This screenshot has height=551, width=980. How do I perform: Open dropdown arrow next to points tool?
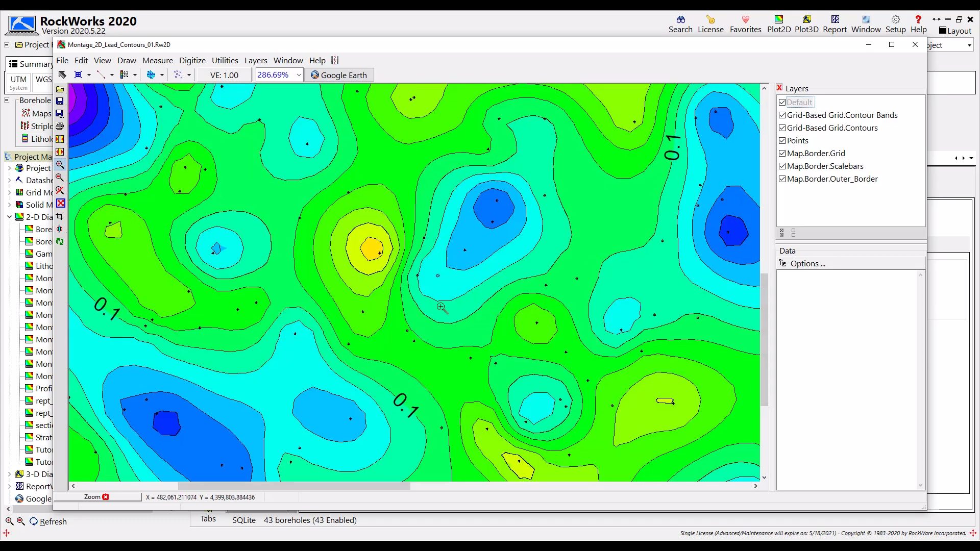coord(189,75)
